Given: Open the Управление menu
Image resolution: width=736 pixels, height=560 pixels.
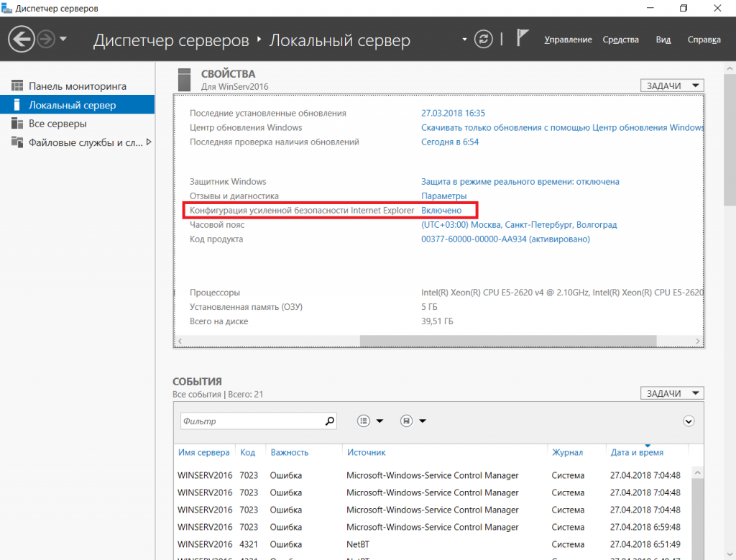Looking at the screenshot, I should click(x=568, y=40).
